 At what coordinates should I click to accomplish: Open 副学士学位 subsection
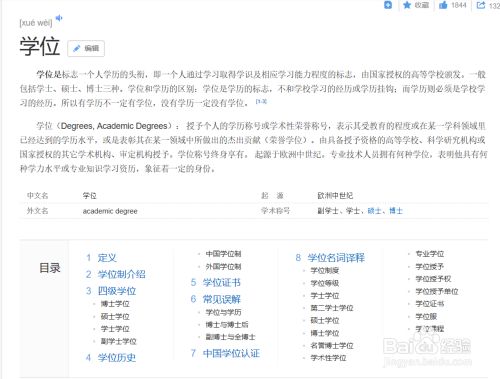point(118,341)
